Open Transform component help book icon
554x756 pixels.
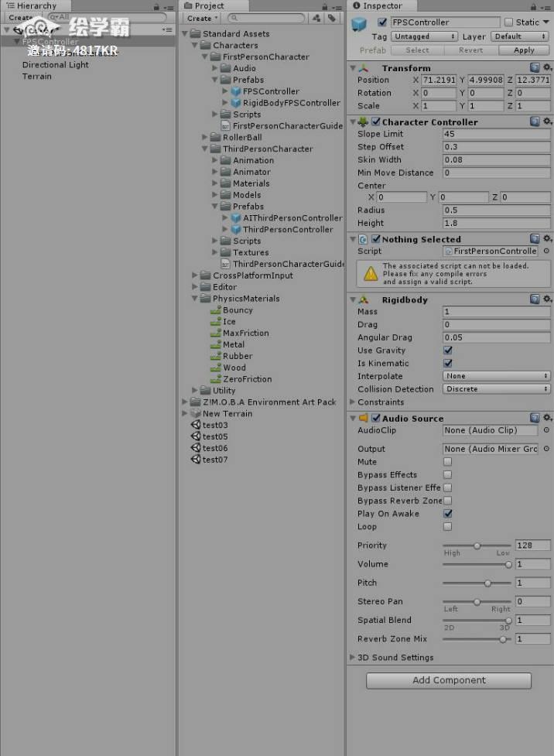[535, 67]
